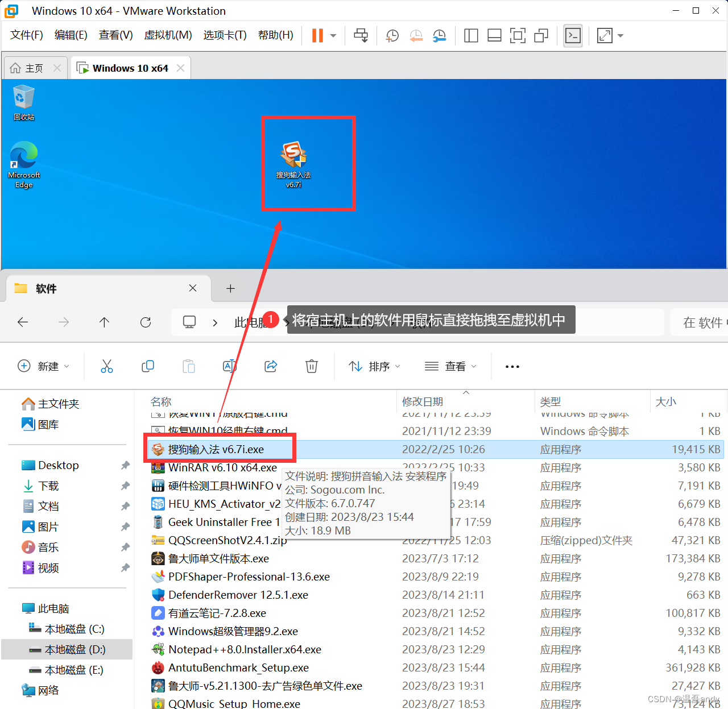Click the Share icon in Explorer toolbar
Screen dimensions: 728x709
coord(271,366)
